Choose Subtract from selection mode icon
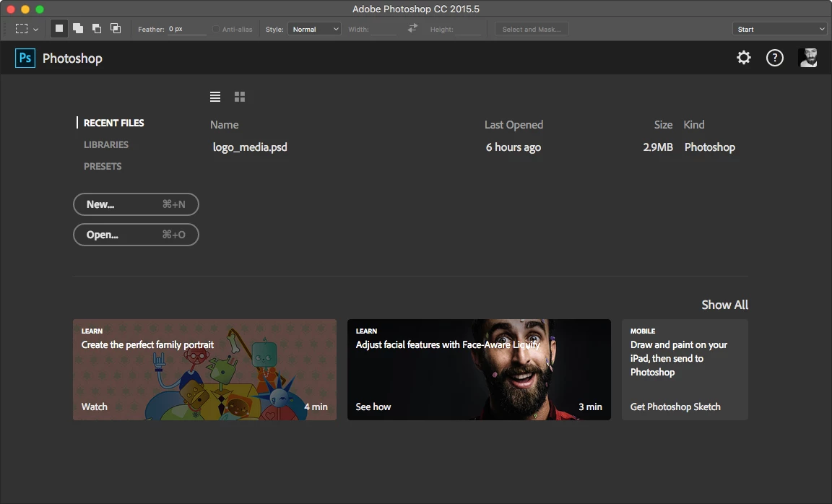 [97, 29]
